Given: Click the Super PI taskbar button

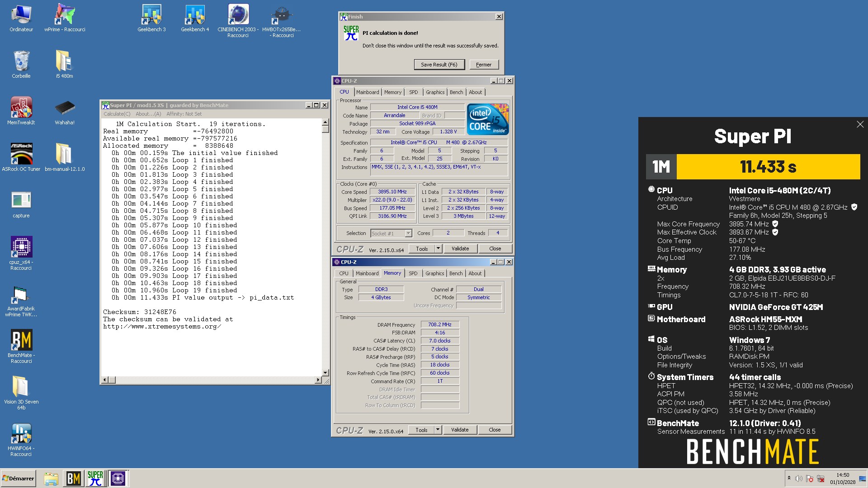Looking at the screenshot, I should 95,478.
